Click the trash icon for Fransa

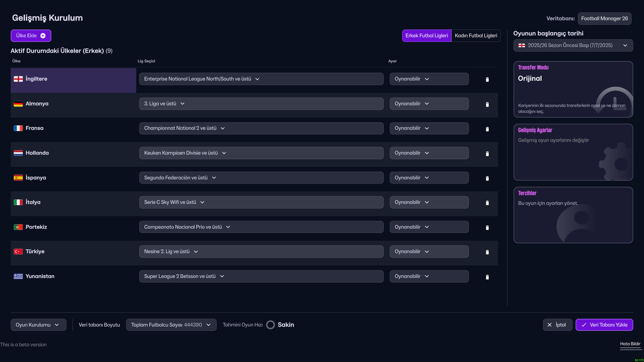tap(487, 129)
